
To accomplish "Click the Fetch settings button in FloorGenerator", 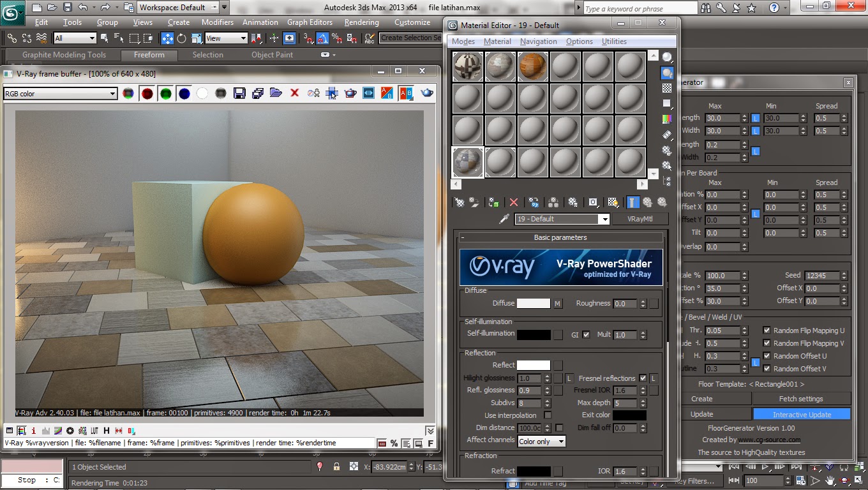I will [x=802, y=398].
